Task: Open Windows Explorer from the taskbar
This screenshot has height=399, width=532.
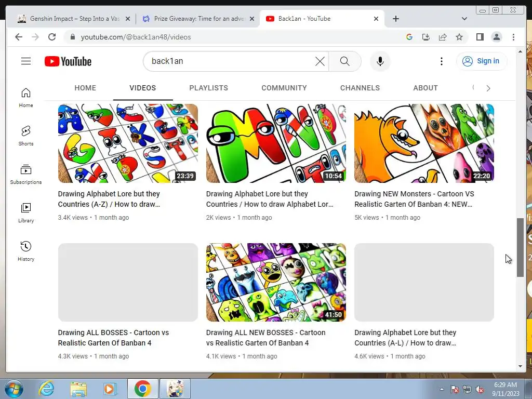Action: pos(78,389)
